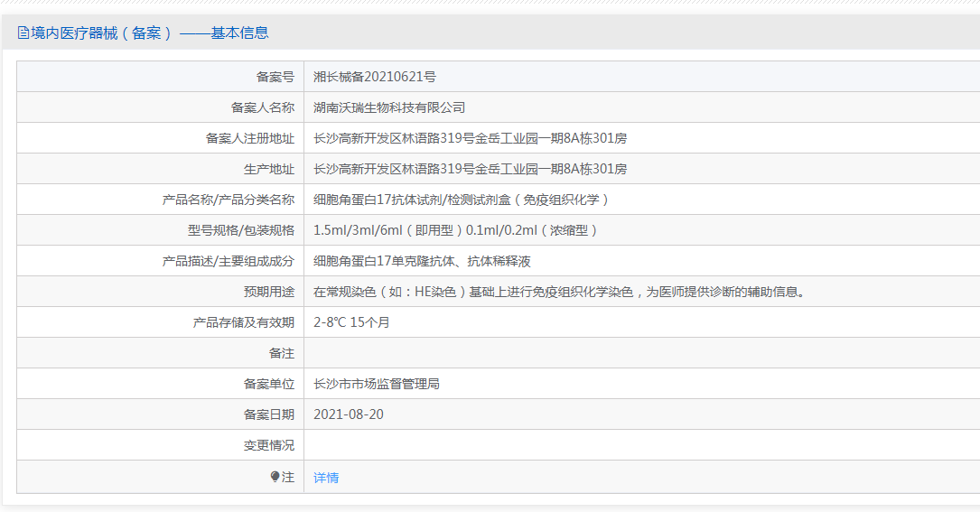Click the 备案人注册地址 label
The image size is (980, 512).
(250, 138)
